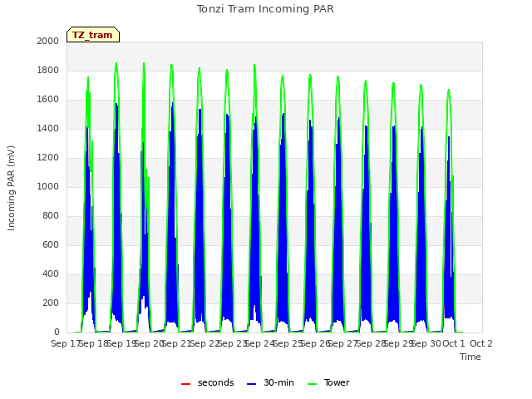Image resolution: width=532 pixels, height=399 pixels.
Task: Select the 400 y-axis tick label
Action: point(51,273)
